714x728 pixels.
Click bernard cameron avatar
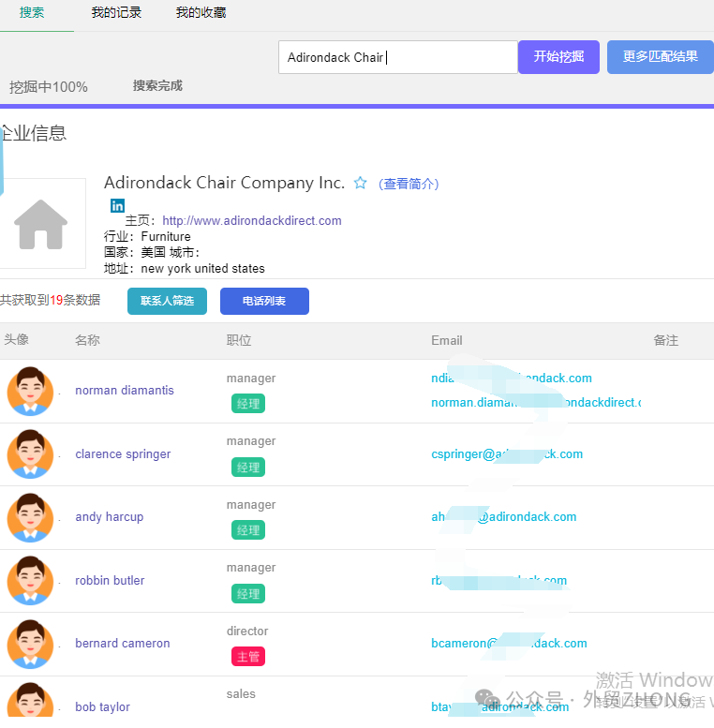(x=30, y=644)
